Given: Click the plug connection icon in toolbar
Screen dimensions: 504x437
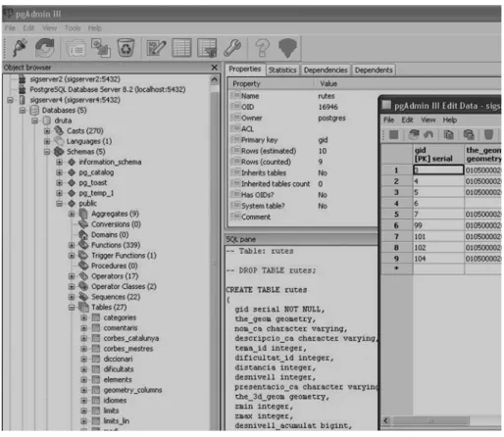Looking at the screenshot, I should 20,48.
